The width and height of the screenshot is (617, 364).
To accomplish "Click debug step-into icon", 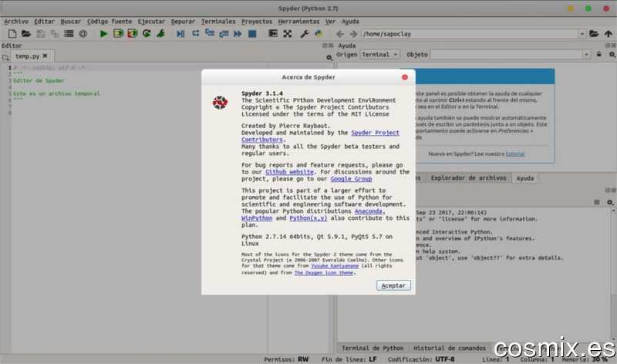I will click(209, 34).
